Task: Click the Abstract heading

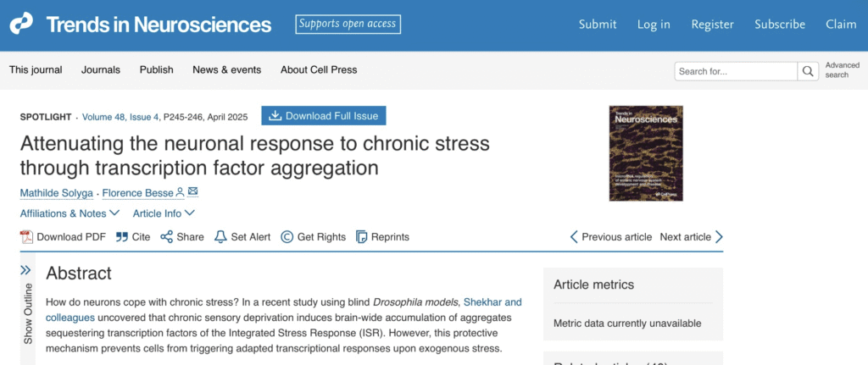Action: pos(79,273)
